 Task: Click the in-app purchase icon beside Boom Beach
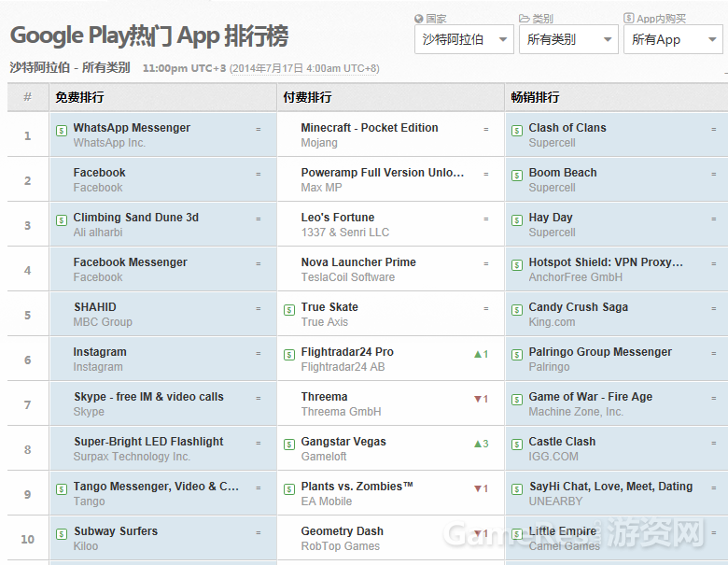pyautogui.click(x=517, y=176)
